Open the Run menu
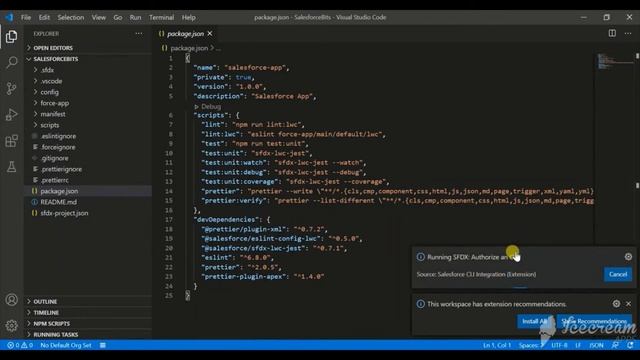This screenshot has height=360, width=640. pos(136,17)
